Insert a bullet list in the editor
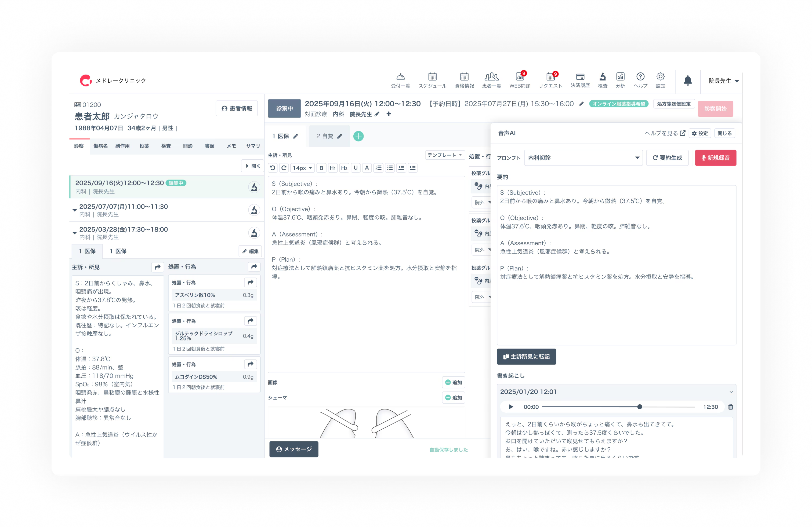 (x=390, y=168)
